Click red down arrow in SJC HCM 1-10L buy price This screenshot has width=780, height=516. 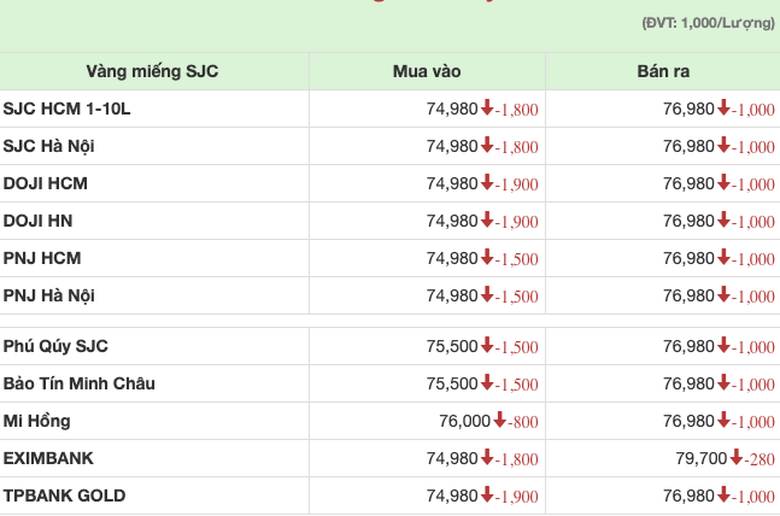click(487, 108)
